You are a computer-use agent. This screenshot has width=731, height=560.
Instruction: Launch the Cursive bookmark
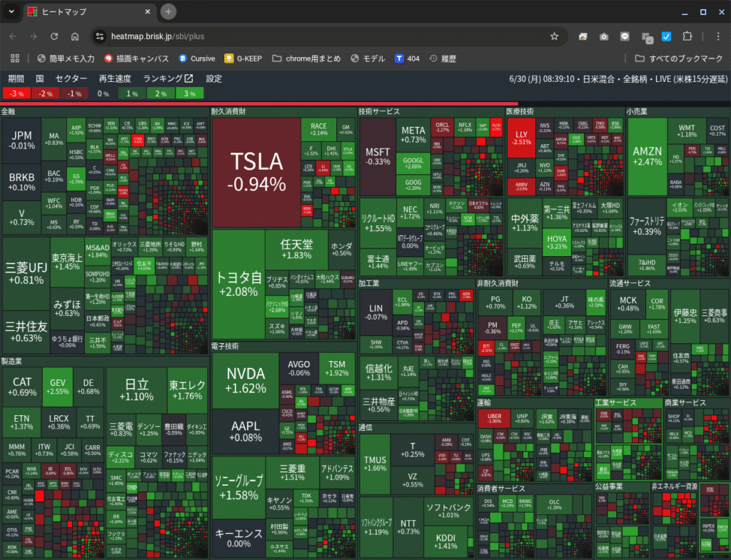[x=197, y=58]
